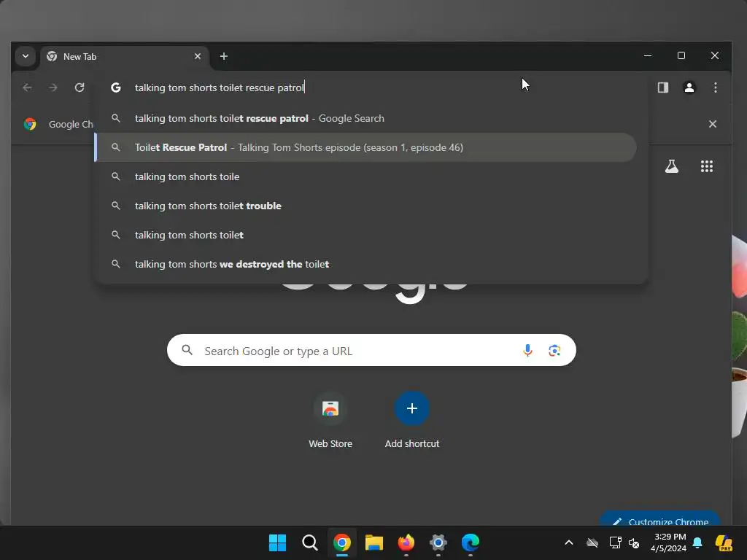Click search icon in page search box
The image size is (747, 560).
[187, 351]
